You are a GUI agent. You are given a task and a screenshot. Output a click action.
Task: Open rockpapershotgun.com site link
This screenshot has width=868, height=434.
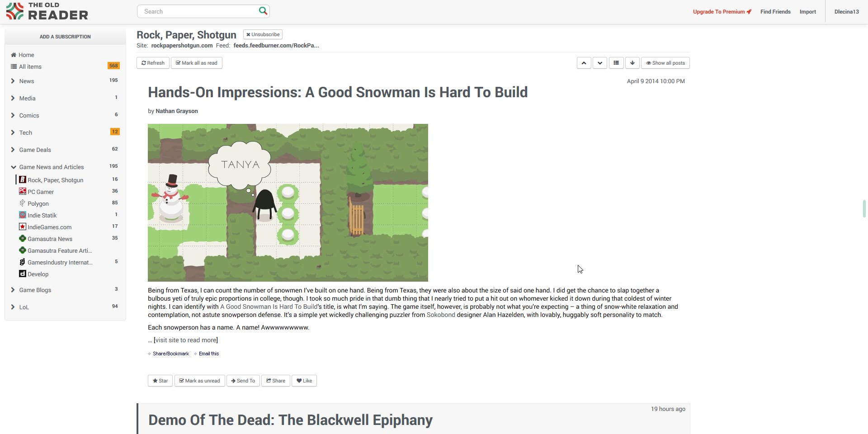[182, 45]
